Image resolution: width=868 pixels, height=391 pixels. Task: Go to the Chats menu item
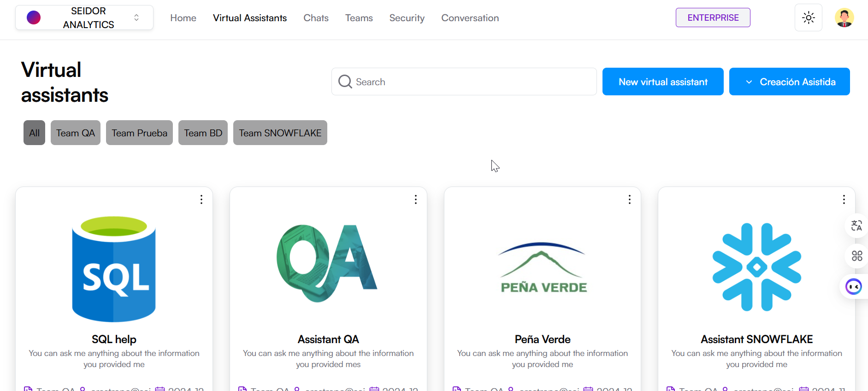pyautogui.click(x=316, y=18)
